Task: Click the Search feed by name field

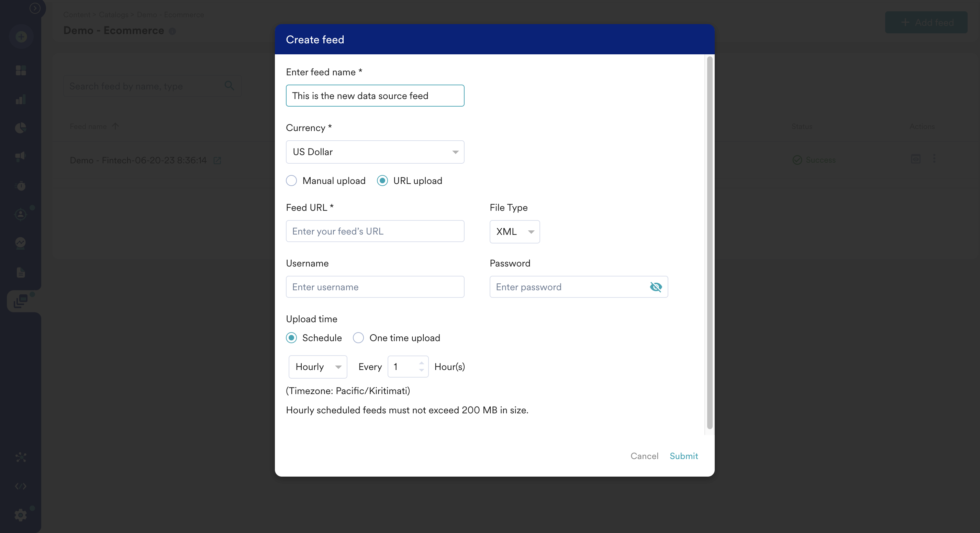Action: click(x=152, y=86)
